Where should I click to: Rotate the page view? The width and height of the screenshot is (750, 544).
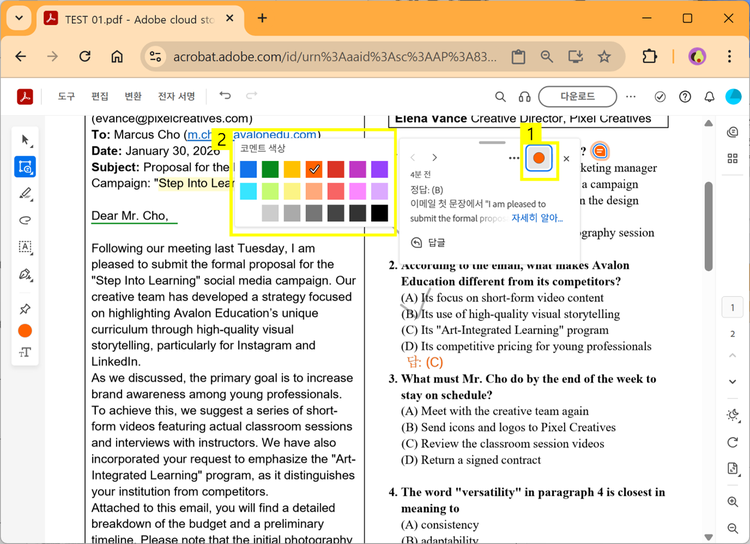pos(732,443)
